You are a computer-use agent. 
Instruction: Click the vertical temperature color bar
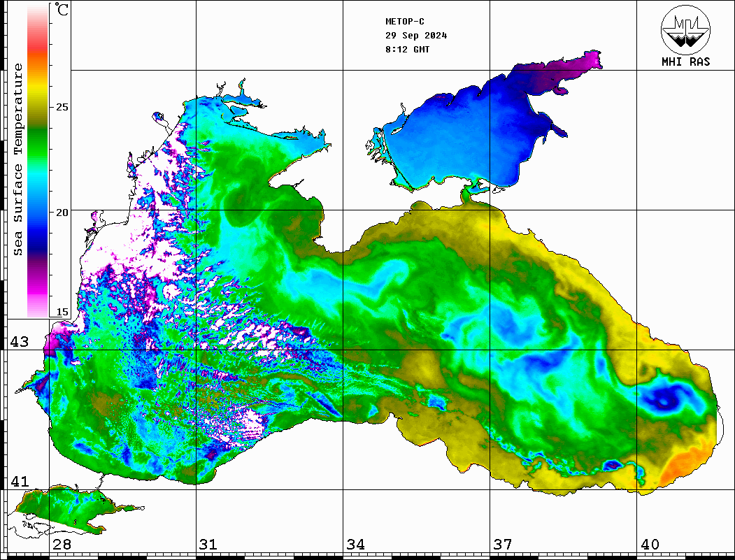point(38,161)
